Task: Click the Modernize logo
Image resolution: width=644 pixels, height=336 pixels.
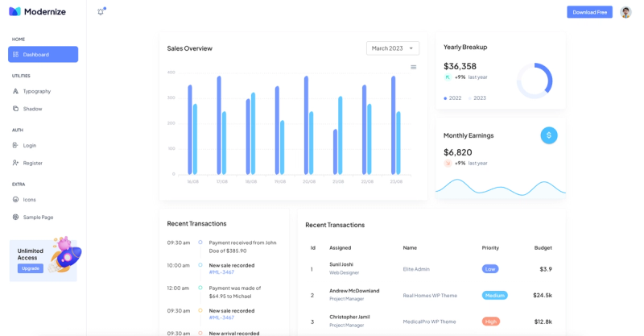Action: pos(37,11)
